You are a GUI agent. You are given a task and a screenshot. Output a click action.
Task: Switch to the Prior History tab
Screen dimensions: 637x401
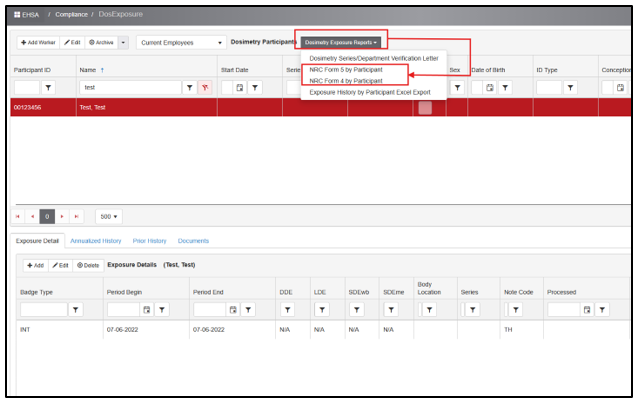[x=149, y=241]
